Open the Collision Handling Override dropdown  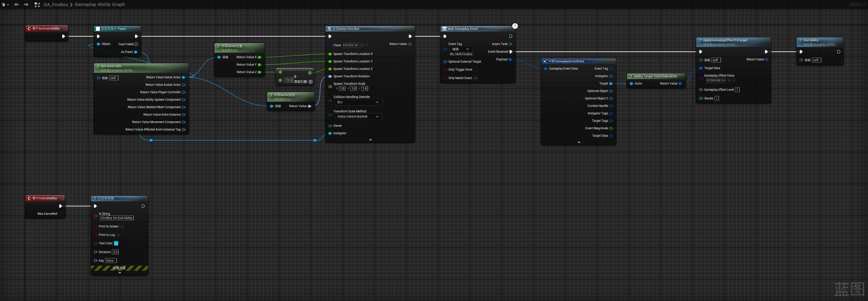pos(358,102)
